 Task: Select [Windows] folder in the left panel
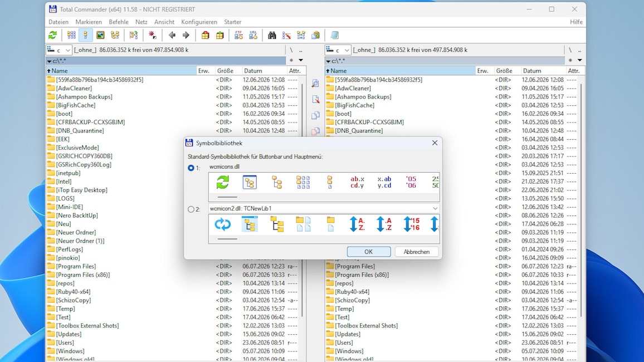(x=70, y=351)
